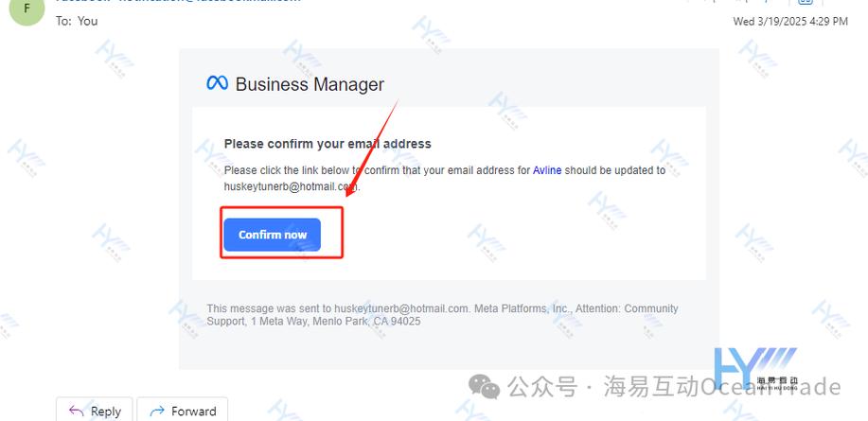The height and width of the screenshot is (421, 868).
Task: Click the Forward button below the email
Action: [x=182, y=410]
